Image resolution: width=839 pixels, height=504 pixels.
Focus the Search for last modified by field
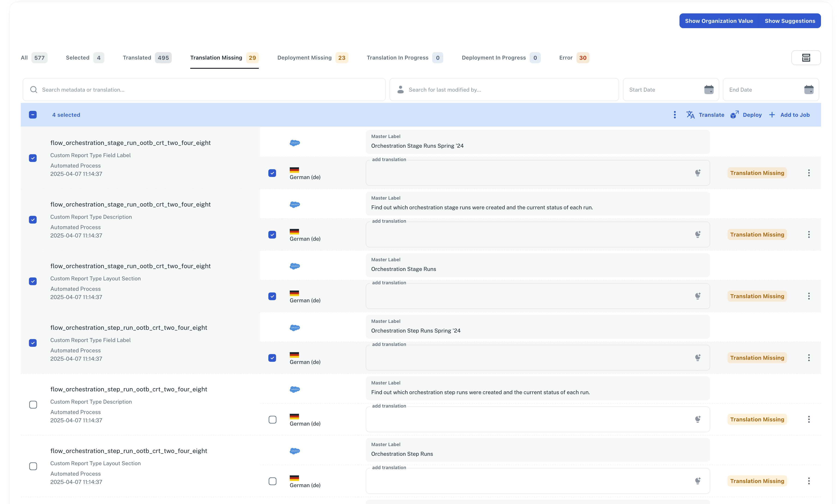pyautogui.click(x=504, y=90)
